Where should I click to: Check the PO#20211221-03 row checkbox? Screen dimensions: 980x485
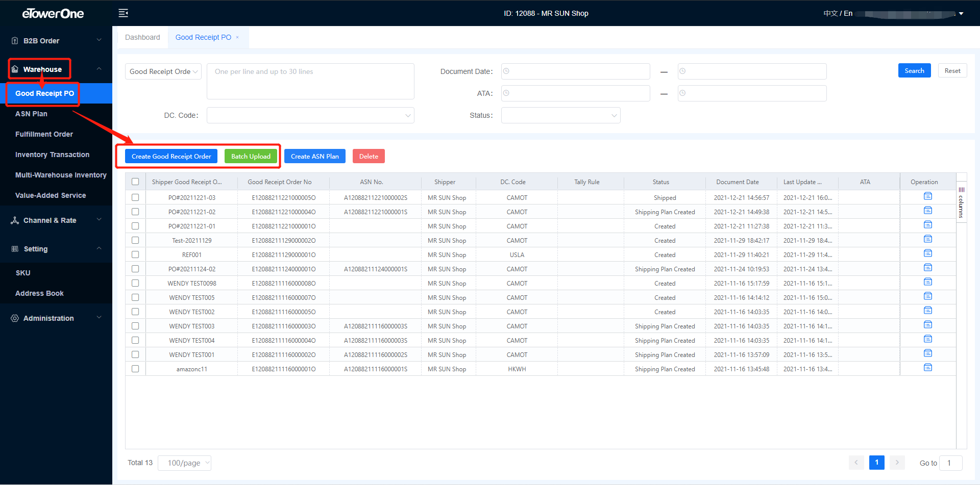pos(135,197)
